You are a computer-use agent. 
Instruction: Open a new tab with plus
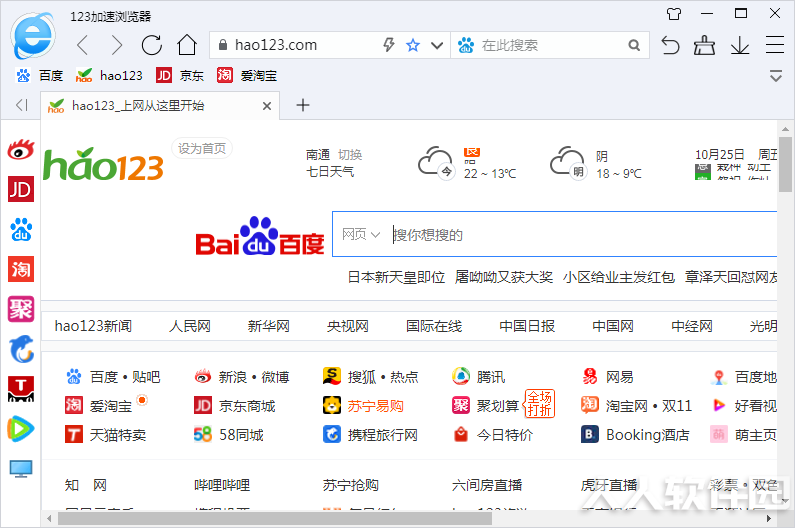[x=303, y=105]
